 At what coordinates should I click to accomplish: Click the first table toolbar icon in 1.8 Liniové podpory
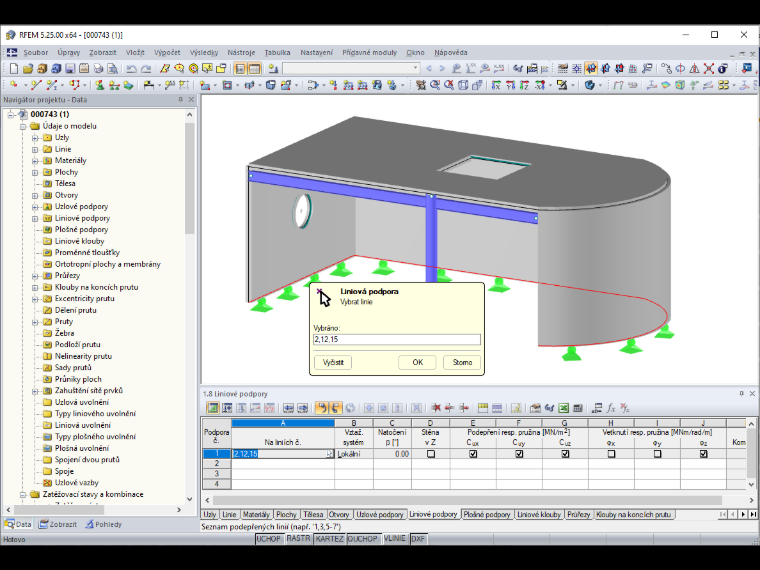pyautogui.click(x=213, y=408)
